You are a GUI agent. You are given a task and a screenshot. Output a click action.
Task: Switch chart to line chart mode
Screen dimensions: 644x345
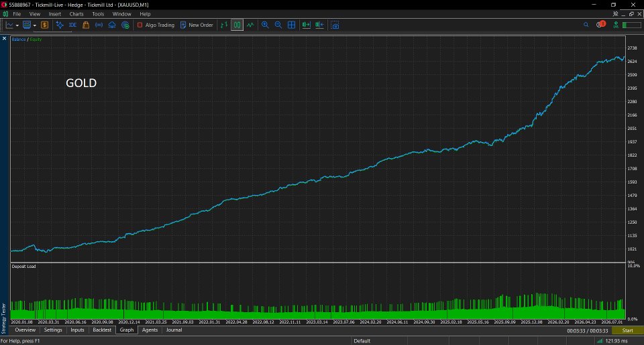tap(250, 25)
